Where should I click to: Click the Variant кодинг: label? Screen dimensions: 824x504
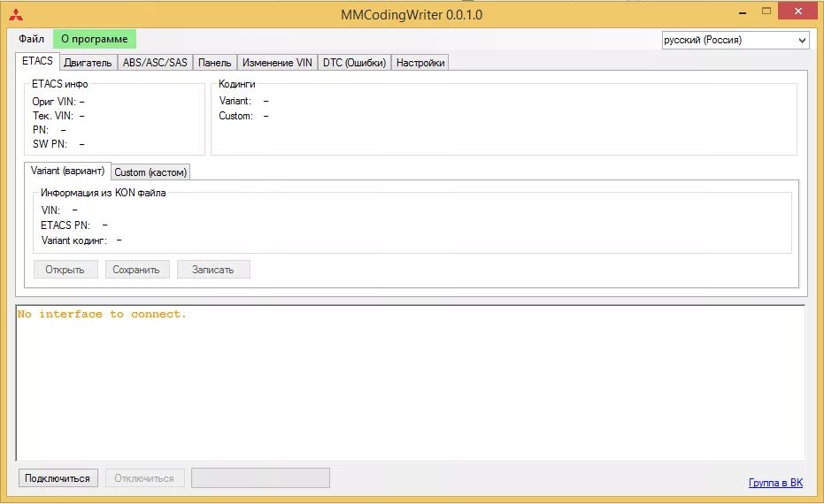74,241
